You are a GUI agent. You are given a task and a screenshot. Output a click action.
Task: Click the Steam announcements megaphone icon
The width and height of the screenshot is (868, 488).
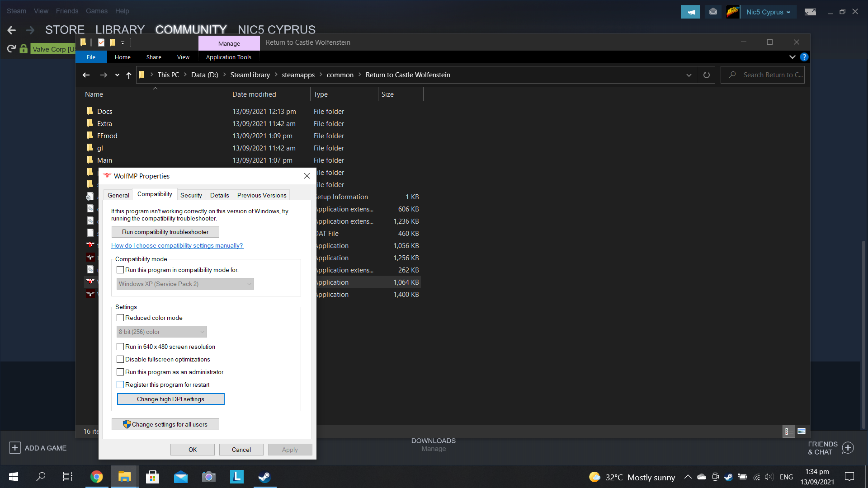pyautogui.click(x=690, y=12)
